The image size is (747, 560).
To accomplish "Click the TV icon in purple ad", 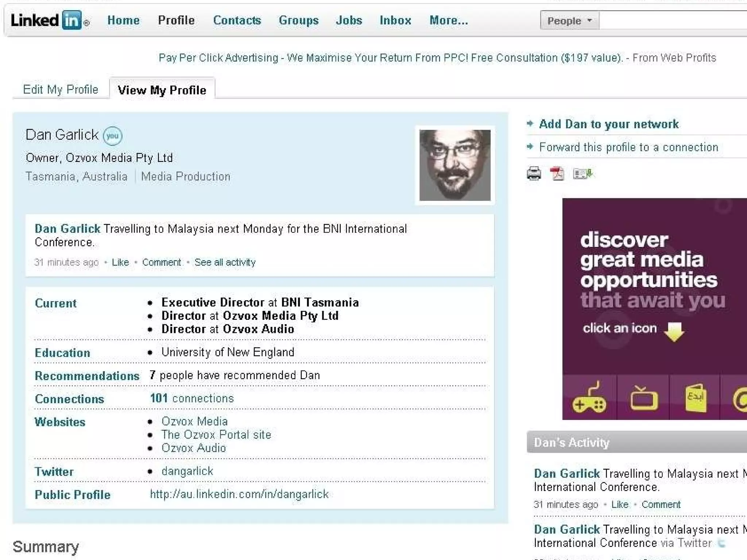I will [644, 398].
